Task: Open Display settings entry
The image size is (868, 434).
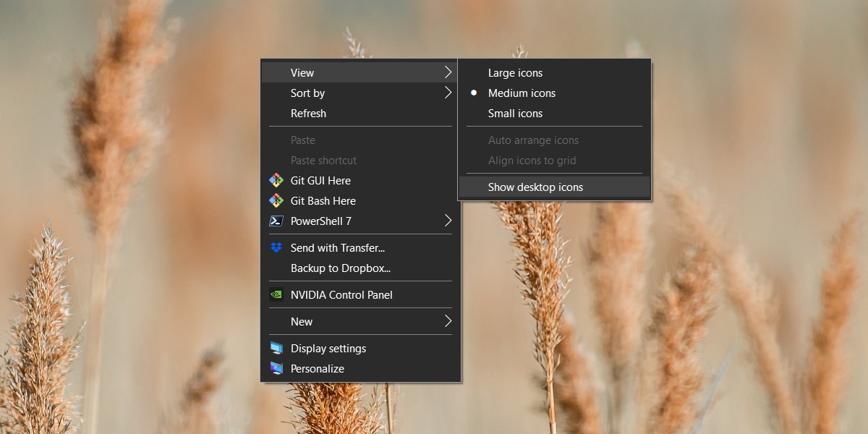Action: pyautogui.click(x=359, y=349)
